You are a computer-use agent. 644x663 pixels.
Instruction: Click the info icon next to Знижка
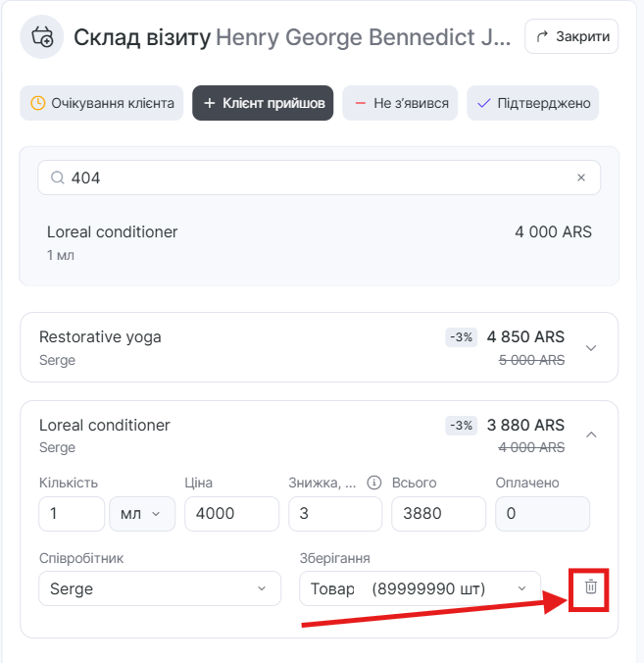373,483
